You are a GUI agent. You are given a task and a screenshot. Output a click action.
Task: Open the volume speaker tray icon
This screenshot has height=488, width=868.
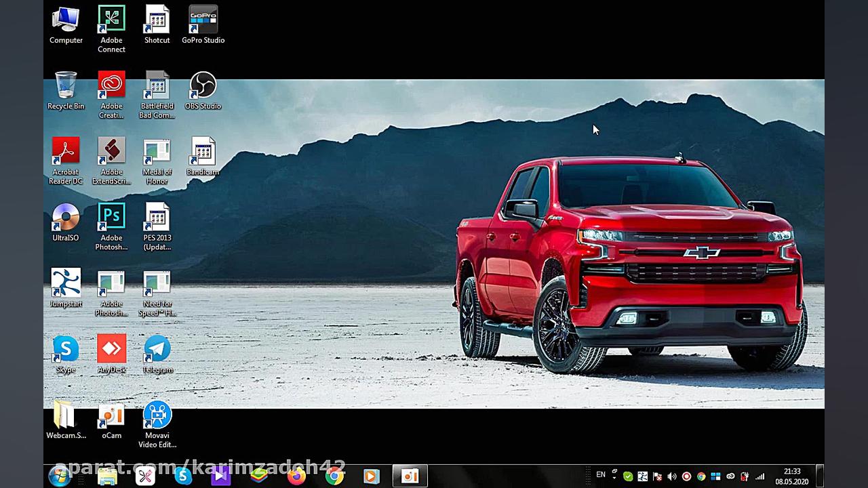(x=672, y=476)
